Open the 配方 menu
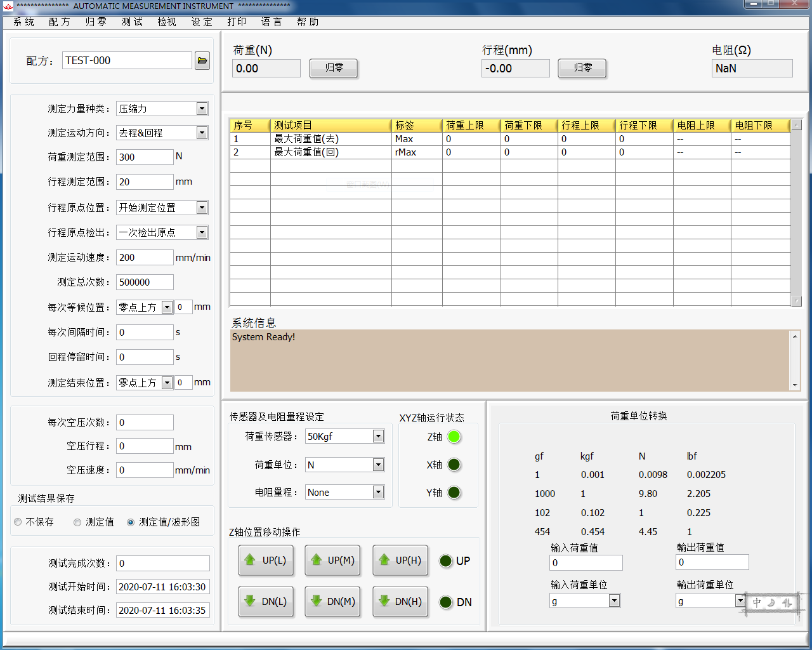 point(59,22)
